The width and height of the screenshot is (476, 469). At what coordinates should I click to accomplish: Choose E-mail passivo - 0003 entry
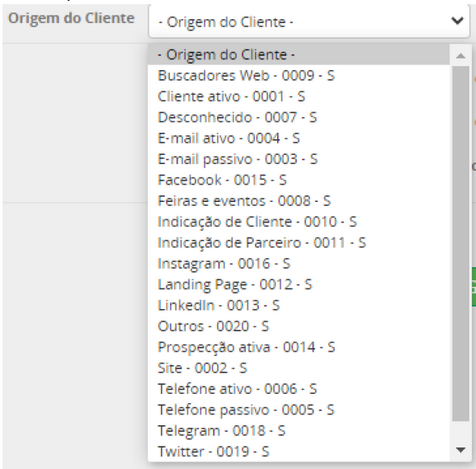pyautogui.click(x=299, y=159)
